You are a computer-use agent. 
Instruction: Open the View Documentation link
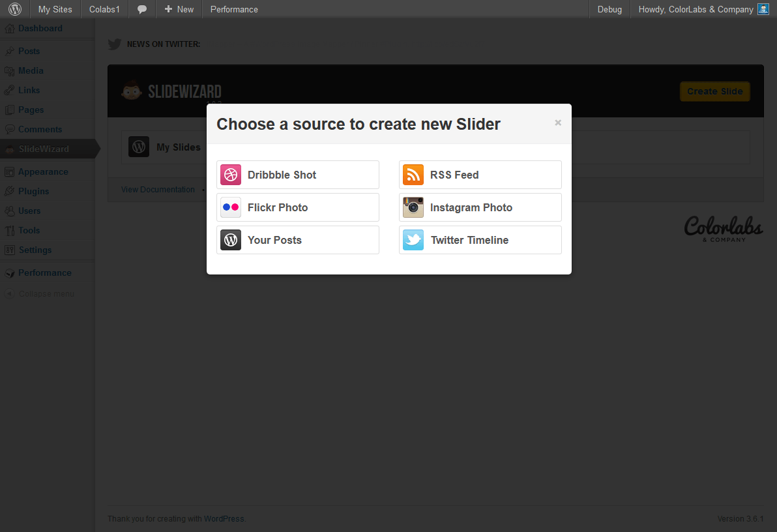point(158,190)
